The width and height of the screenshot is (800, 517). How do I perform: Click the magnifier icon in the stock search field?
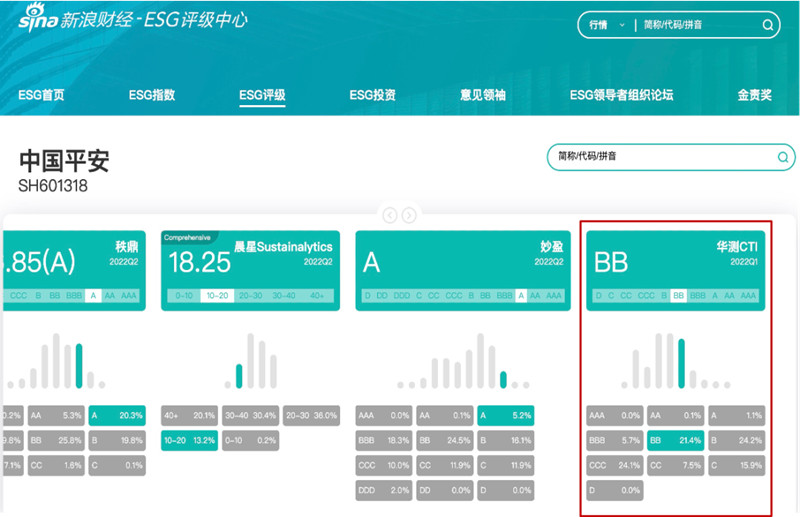click(783, 157)
